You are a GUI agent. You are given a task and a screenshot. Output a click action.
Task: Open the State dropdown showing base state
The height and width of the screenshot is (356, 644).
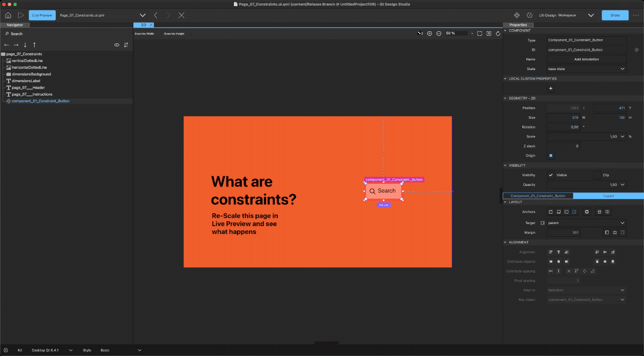click(x=587, y=69)
